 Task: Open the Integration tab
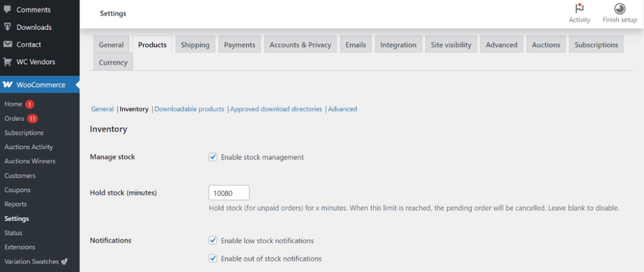click(398, 45)
